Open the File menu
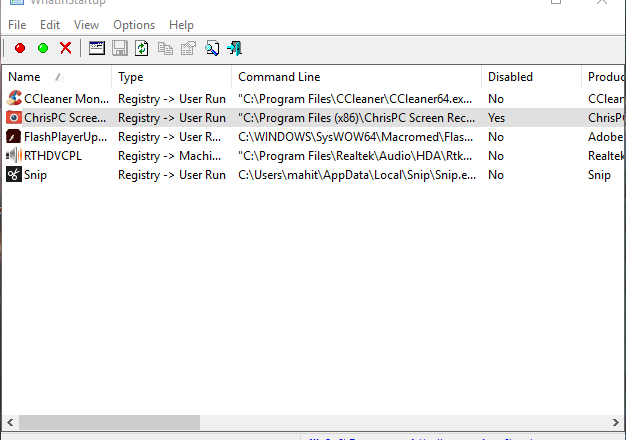Screen dimensions: 626x440 17,25
